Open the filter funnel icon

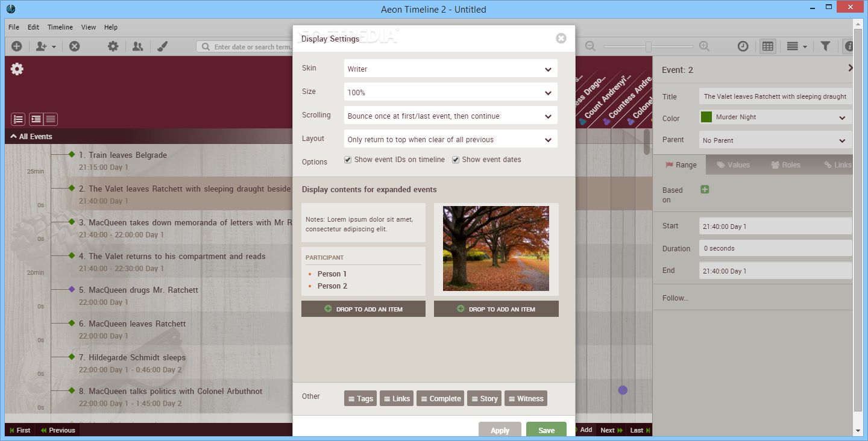pyautogui.click(x=825, y=46)
